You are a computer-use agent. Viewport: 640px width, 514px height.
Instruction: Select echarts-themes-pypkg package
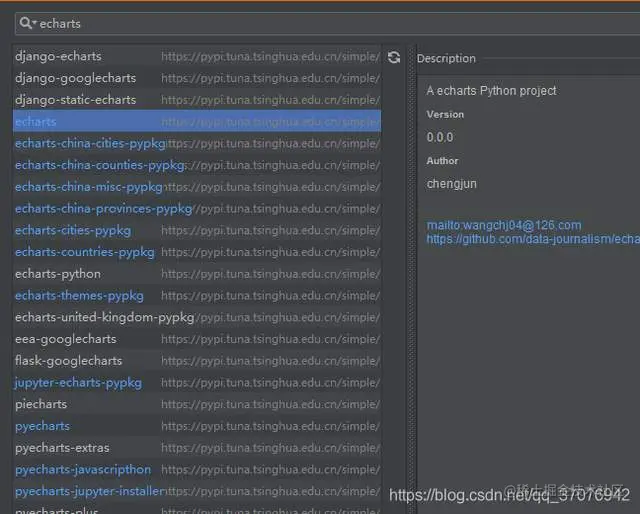click(197, 295)
